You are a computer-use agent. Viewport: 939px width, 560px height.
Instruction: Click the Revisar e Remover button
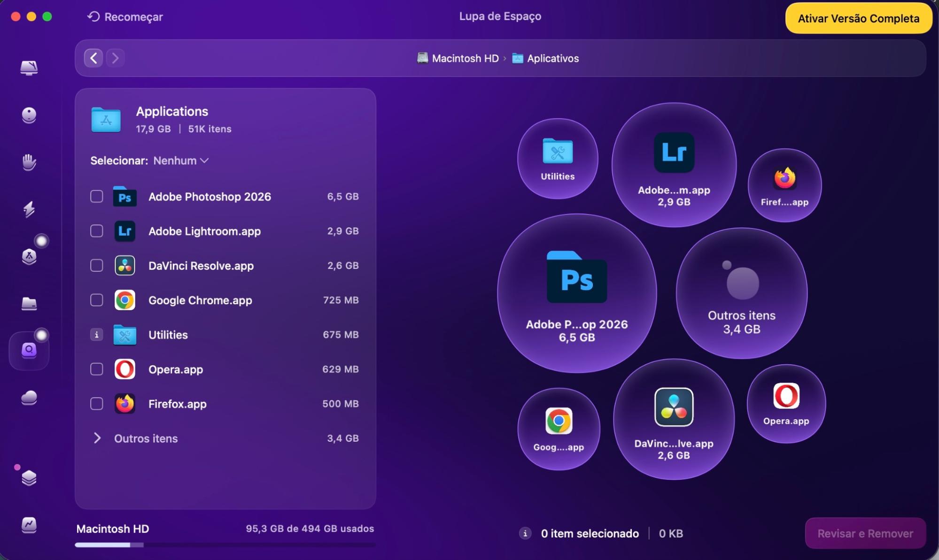(865, 533)
